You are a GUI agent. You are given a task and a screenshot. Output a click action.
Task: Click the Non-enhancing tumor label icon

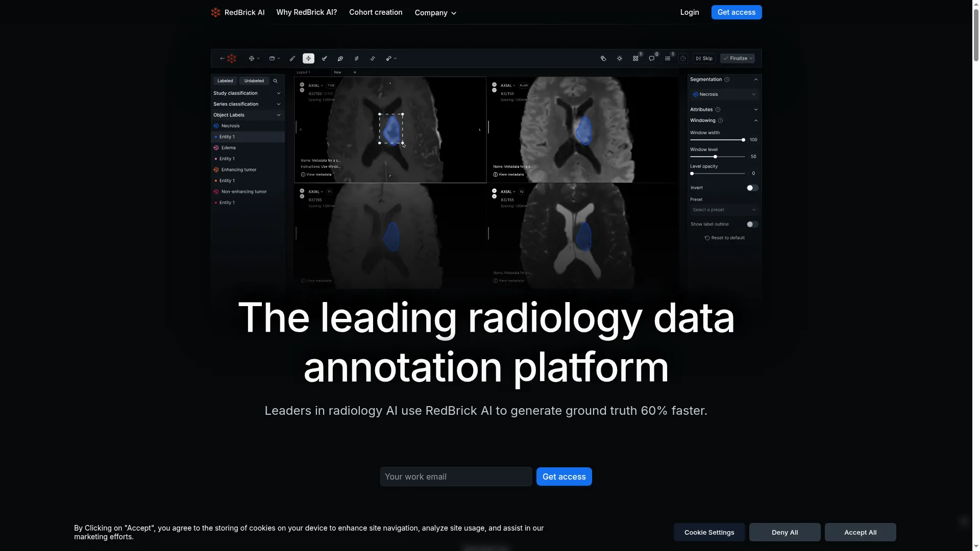click(216, 192)
